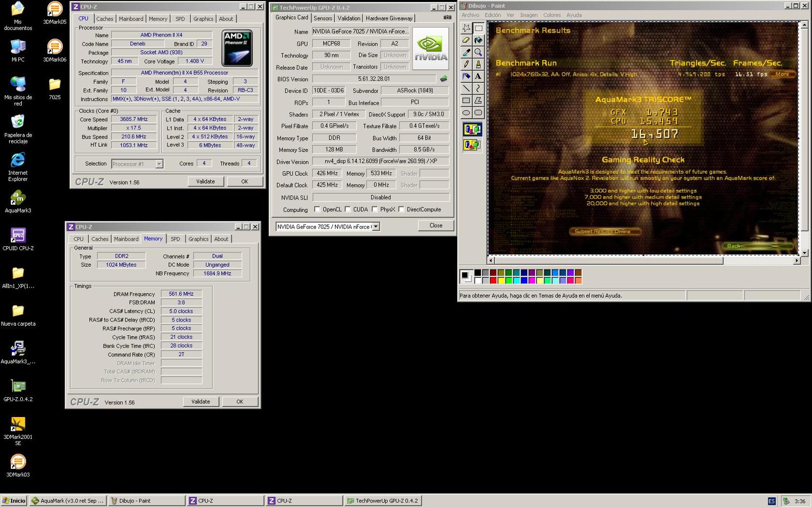Choose the transparent selection option in Paint
The width and height of the screenshot is (812, 508).
(472, 145)
